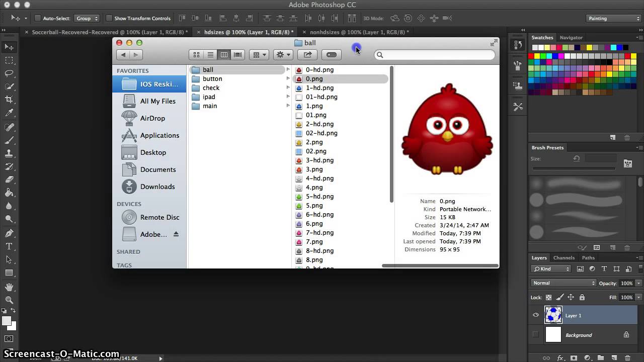Viewport: 644px width, 362px height.
Task: Switch to Soccerball-Recovered-Recovered document tab
Action: coord(110,32)
